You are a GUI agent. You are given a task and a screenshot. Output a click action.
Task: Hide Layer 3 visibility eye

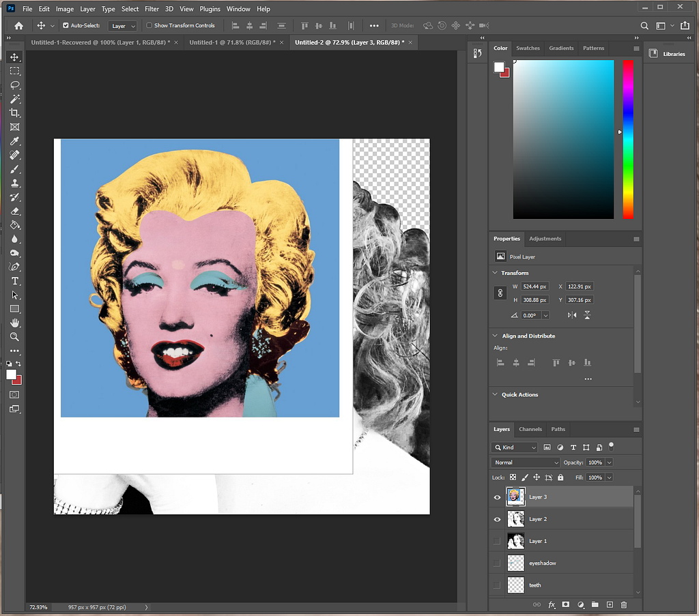click(x=497, y=497)
